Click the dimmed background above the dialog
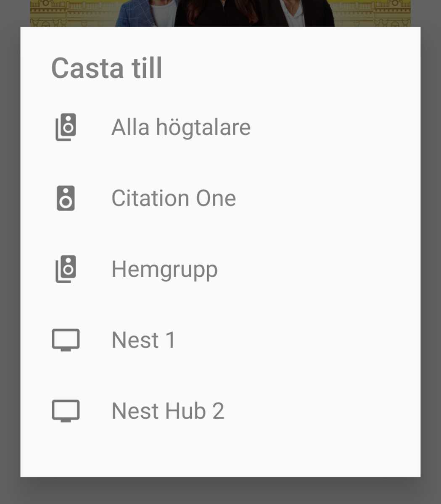441x504 pixels. tap(220, 13)
